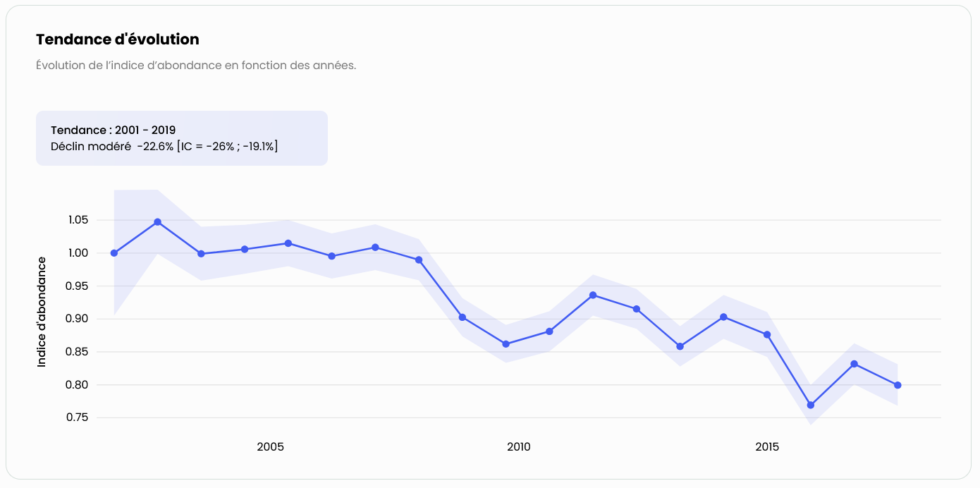
Task: Click the "Indice d'abondance" y-axis title
Action: [42, 312]
